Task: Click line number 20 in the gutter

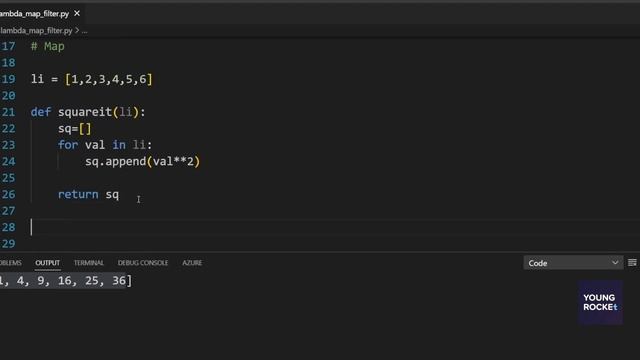Action: 8,96
